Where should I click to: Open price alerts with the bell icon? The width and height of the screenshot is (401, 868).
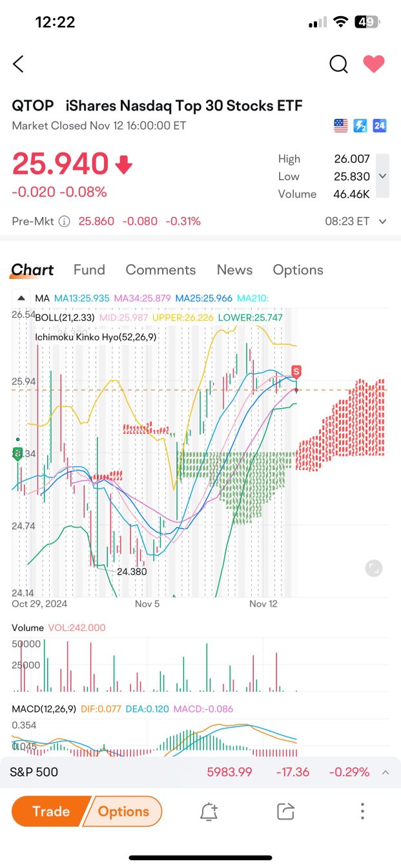pyautogui.click(x=209, y=811)
